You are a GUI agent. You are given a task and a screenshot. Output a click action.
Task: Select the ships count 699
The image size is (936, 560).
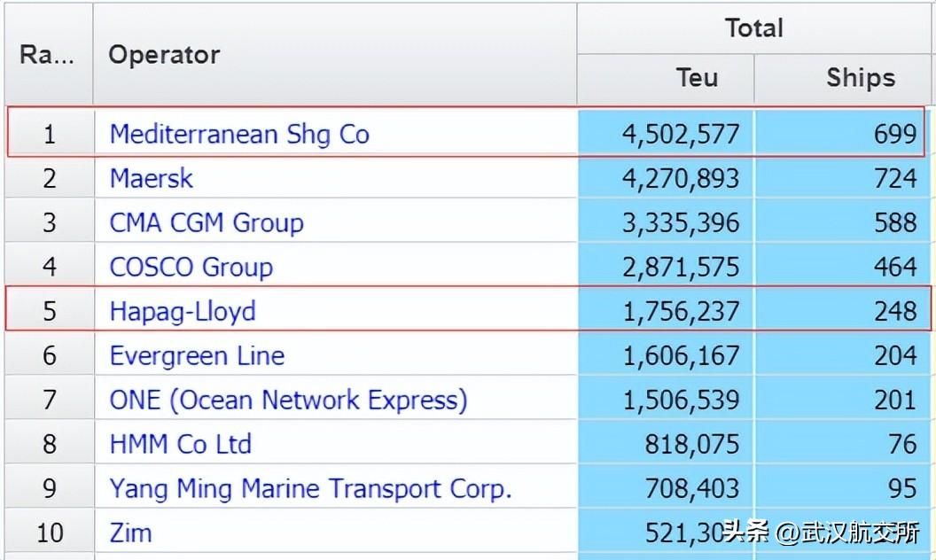pyautogui.click(x=895, y=135)
